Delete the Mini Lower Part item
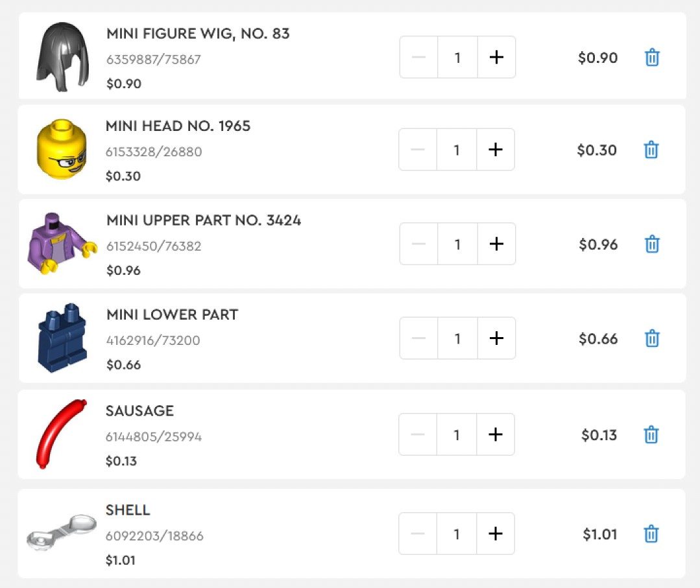Viewport: 700px width, 588px height. (x=652, y=338)
